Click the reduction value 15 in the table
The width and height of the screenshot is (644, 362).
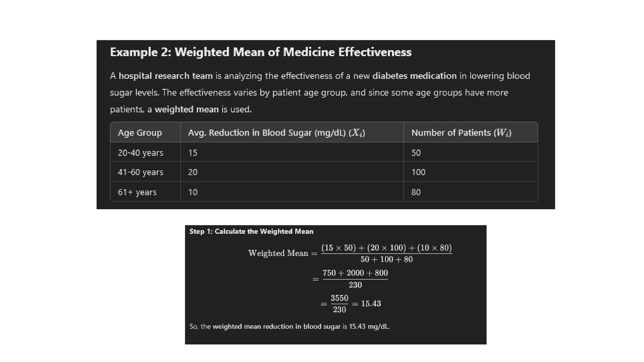[192, 153]
